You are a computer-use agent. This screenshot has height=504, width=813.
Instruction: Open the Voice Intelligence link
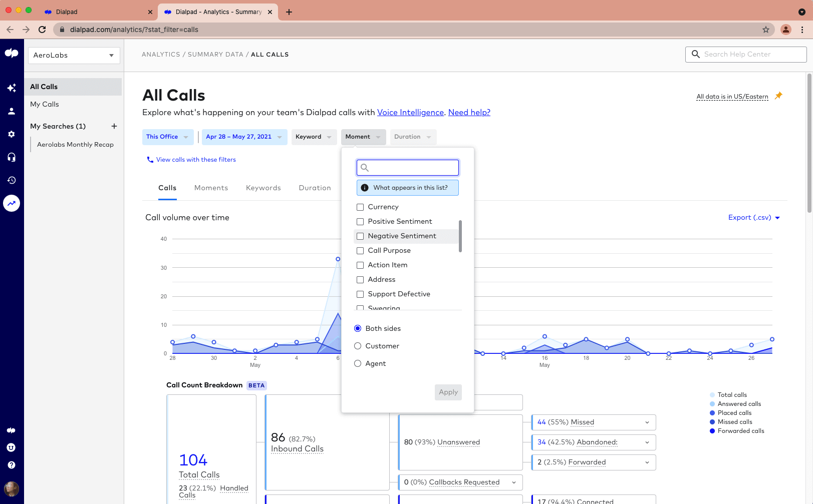click(x=410, y=113)
